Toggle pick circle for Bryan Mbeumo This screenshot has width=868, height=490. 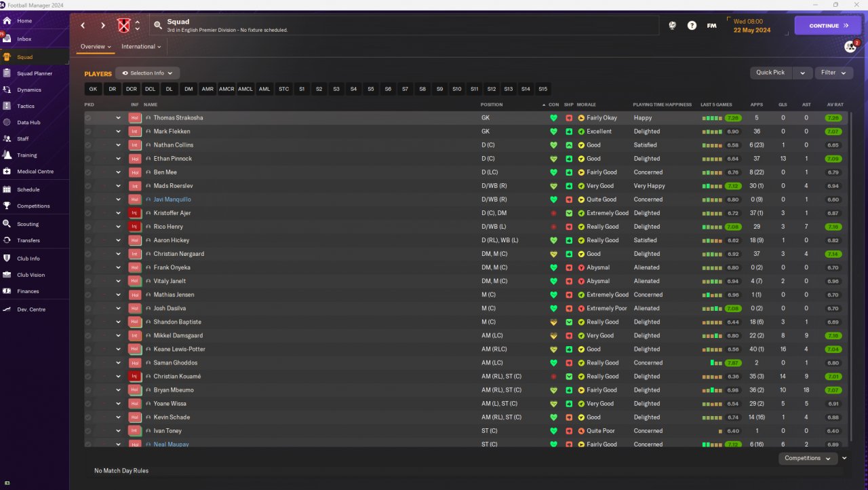click(x=88, y=390)
